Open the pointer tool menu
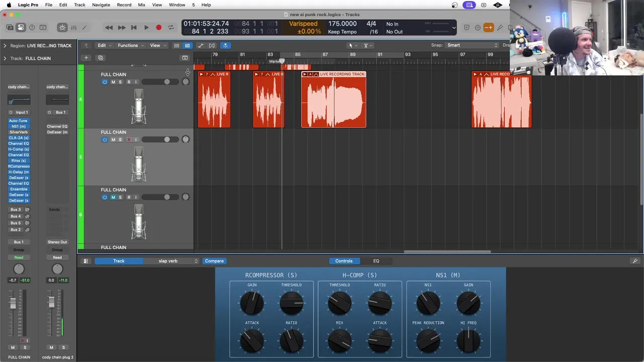The image size is (644, 362). pos(352,45)
